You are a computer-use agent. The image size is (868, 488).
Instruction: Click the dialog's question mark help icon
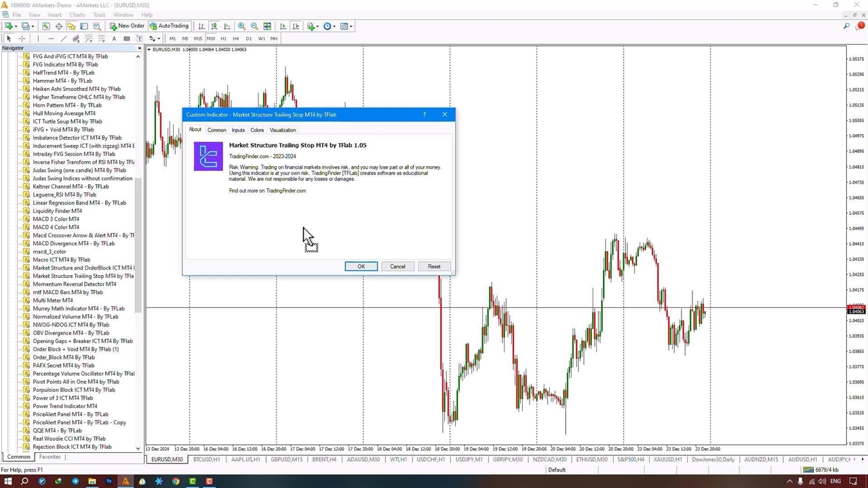(425, 115)
